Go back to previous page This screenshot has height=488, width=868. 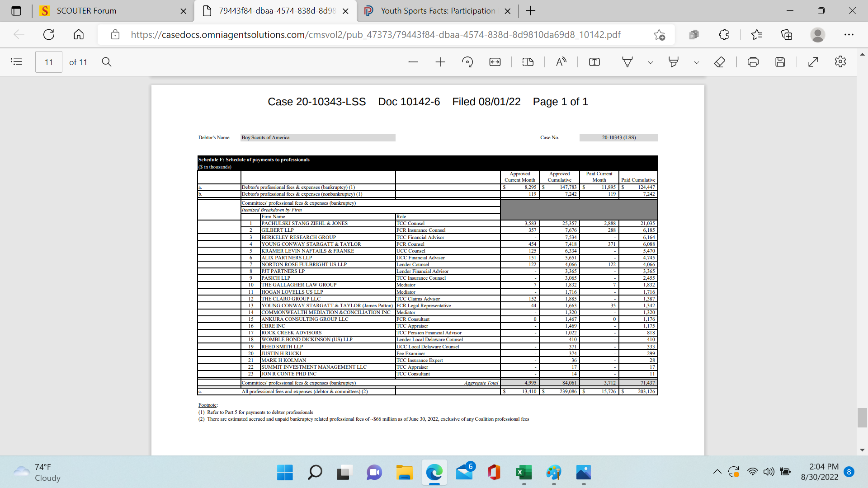click(19, 34)
